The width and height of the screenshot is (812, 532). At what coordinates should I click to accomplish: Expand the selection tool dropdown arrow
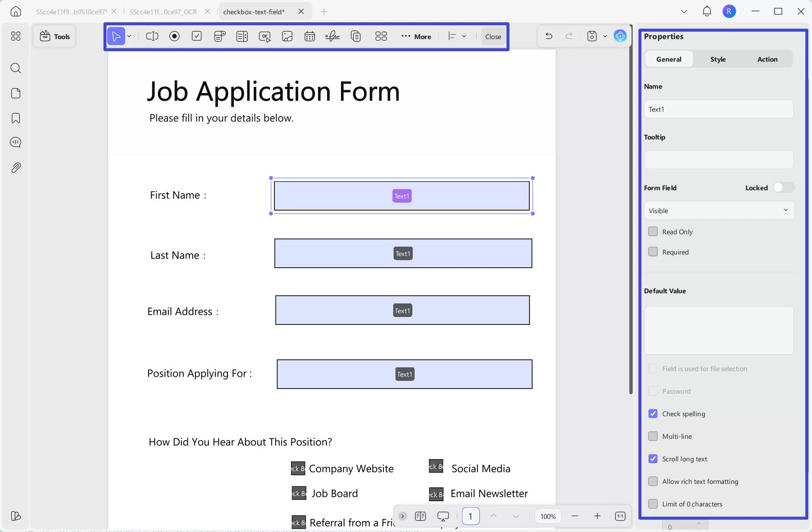[129, 36]
